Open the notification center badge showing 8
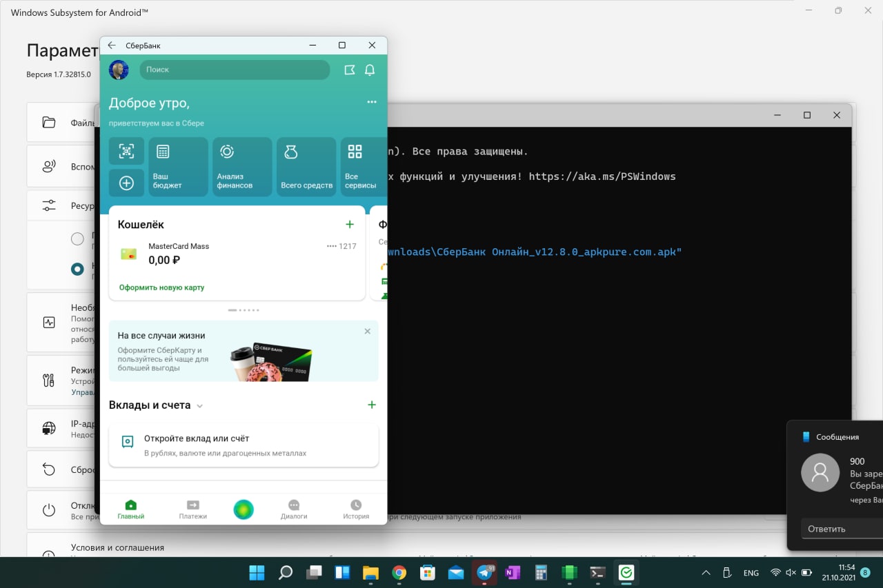The height and width of the screenshot is (588, 883). pyautogui.click(x=865, y=573)
